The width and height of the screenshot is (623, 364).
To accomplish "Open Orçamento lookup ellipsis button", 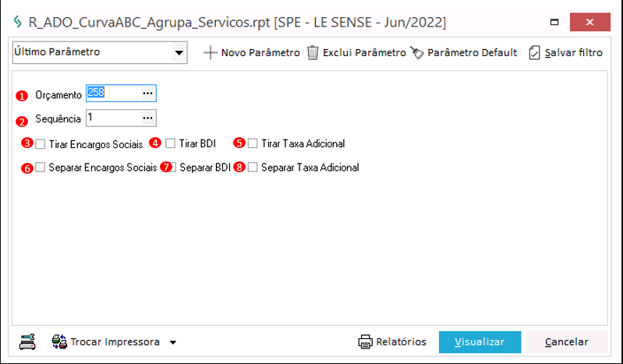I will click(x=148, y=93).
